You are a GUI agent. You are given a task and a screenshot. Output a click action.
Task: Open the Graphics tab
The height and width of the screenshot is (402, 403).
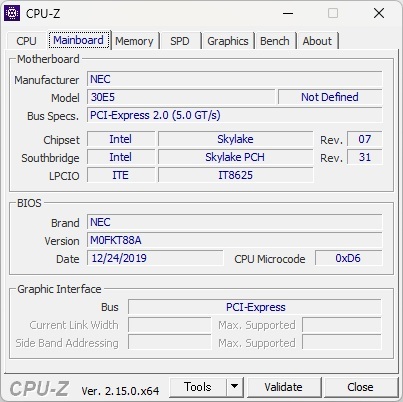click(228, 41)
